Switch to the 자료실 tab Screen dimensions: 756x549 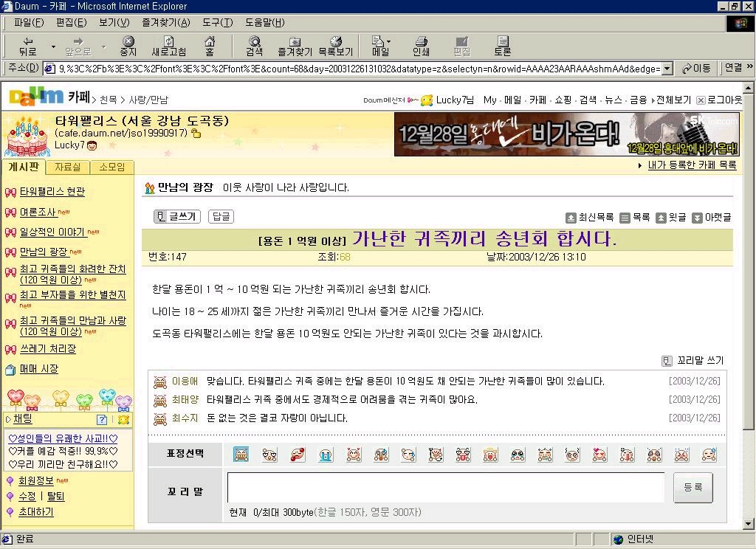click(x=67, y=168)
